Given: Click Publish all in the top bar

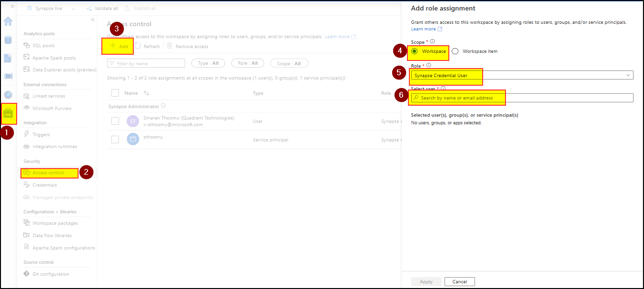Looking at the screenshot, I should coord(140,9).
